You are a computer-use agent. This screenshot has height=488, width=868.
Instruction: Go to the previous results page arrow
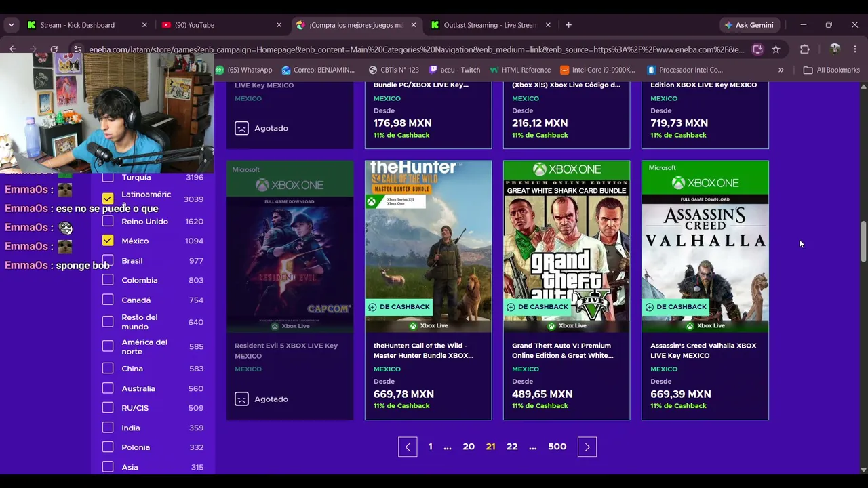tap(408, 447)
